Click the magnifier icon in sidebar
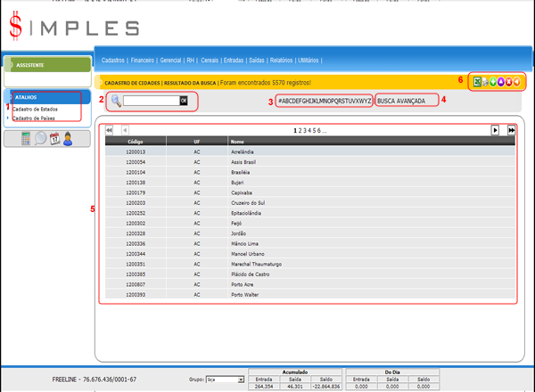Viewport: 535px width, 392px height. [40, 138]
